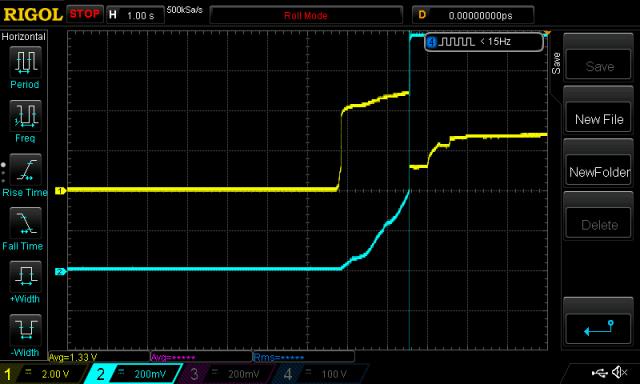Select the Period measurement icon

click(x=25, y=62)
